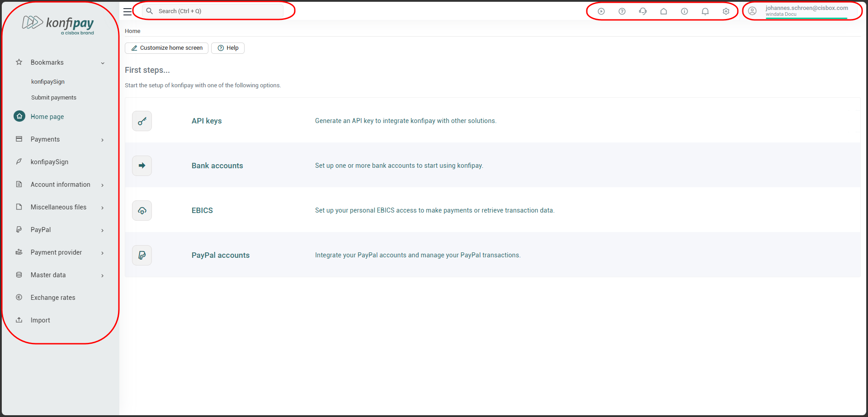Click the search magnifier icon

(x=150, y=11)
